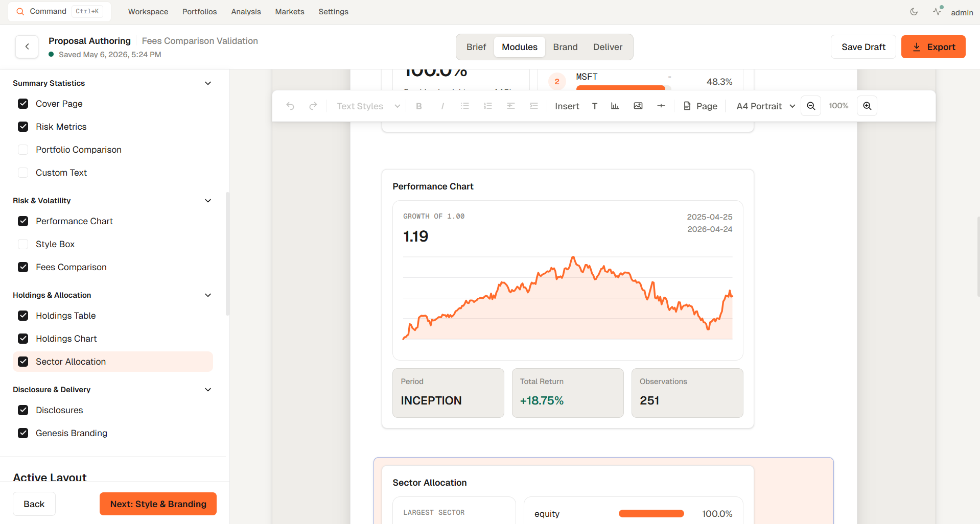Click the Command search magnifier icon
Image resolution: width=980 pixels, height=524 pixels.
20,11
